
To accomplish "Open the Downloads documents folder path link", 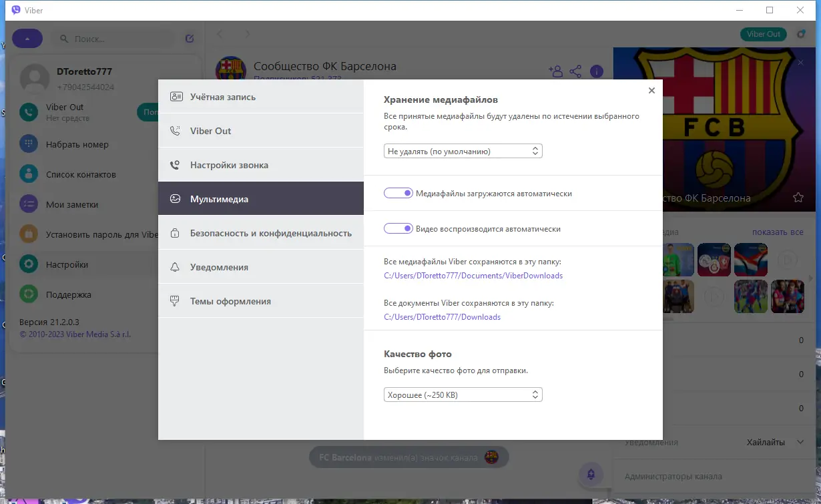I will [x=442, y=317].
